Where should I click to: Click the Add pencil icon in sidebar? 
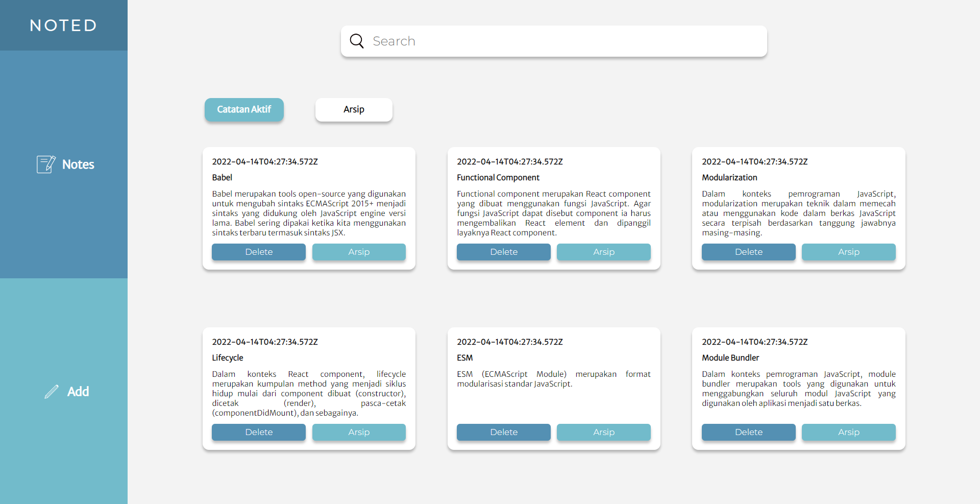pyautogui.click(x=52, y=392)
